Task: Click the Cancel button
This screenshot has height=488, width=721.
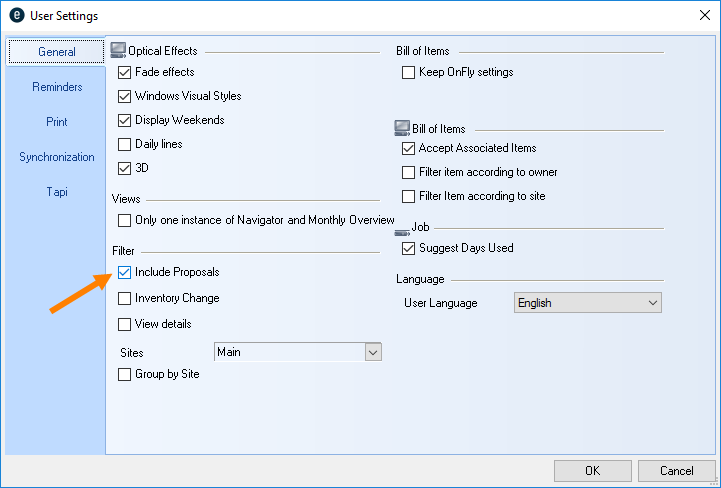Action: 677,470
